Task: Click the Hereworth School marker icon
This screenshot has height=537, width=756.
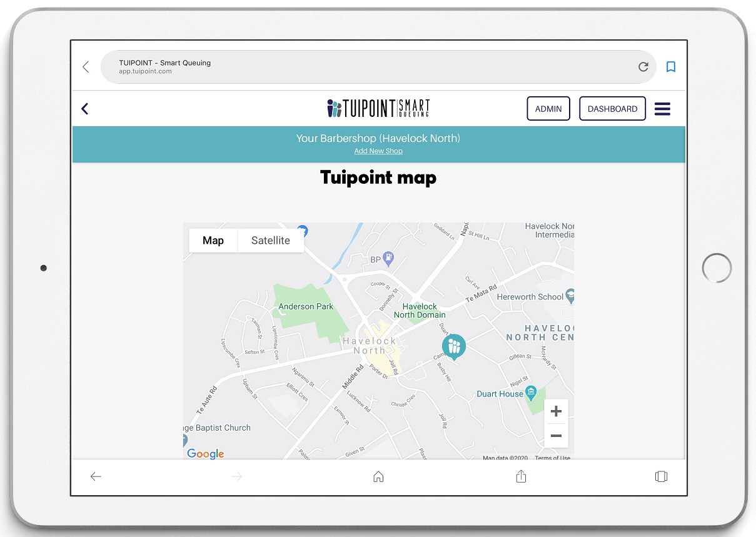Action: (x=570, y=296)
